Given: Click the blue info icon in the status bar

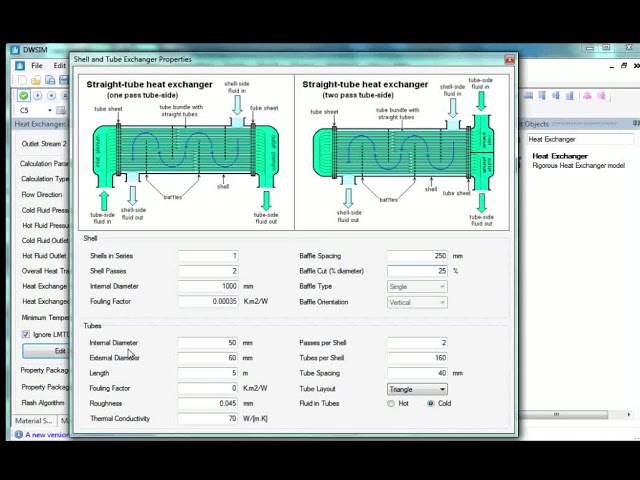Looking at the screenshot, I should click(x=19, y=434).
